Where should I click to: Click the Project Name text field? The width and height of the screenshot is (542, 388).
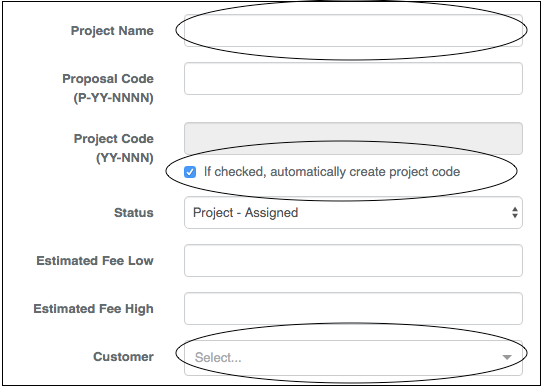pos(353,30)
